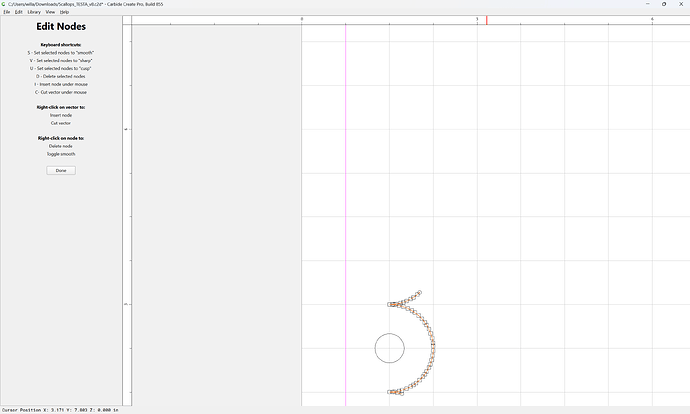Screen dimensions: 690x414
Task: Click the Done button
Action: [61, 170]
